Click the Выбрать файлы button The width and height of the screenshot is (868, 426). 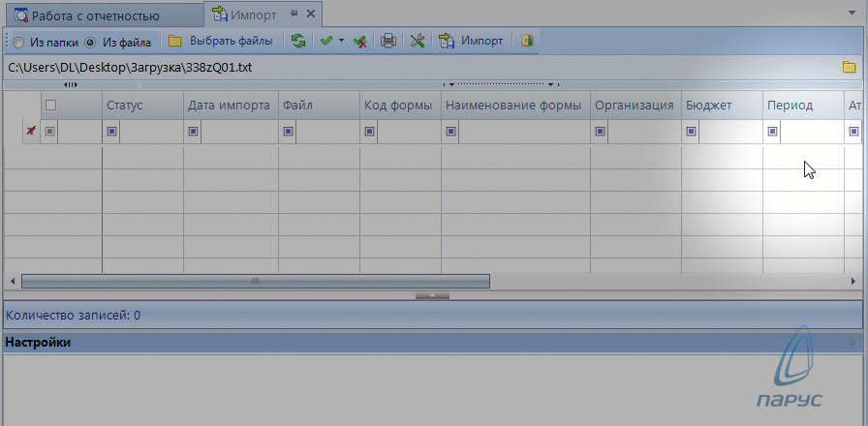pos(221,41)
